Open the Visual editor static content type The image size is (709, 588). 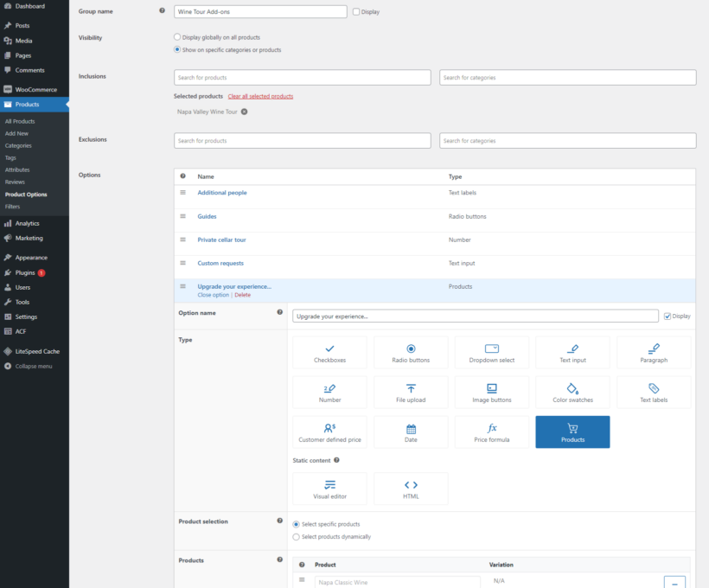click(329, 488)
